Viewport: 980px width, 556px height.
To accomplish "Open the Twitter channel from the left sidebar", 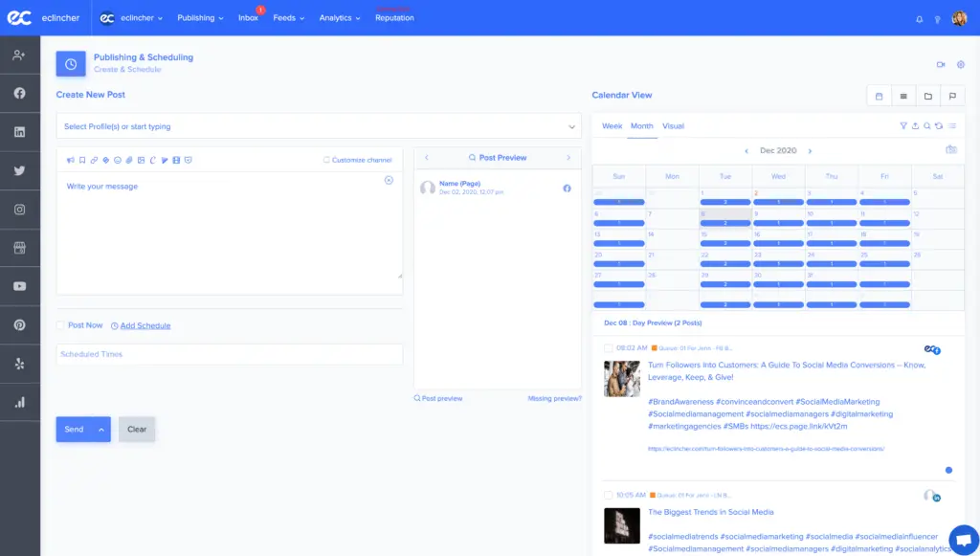I will tap(20, 169).
